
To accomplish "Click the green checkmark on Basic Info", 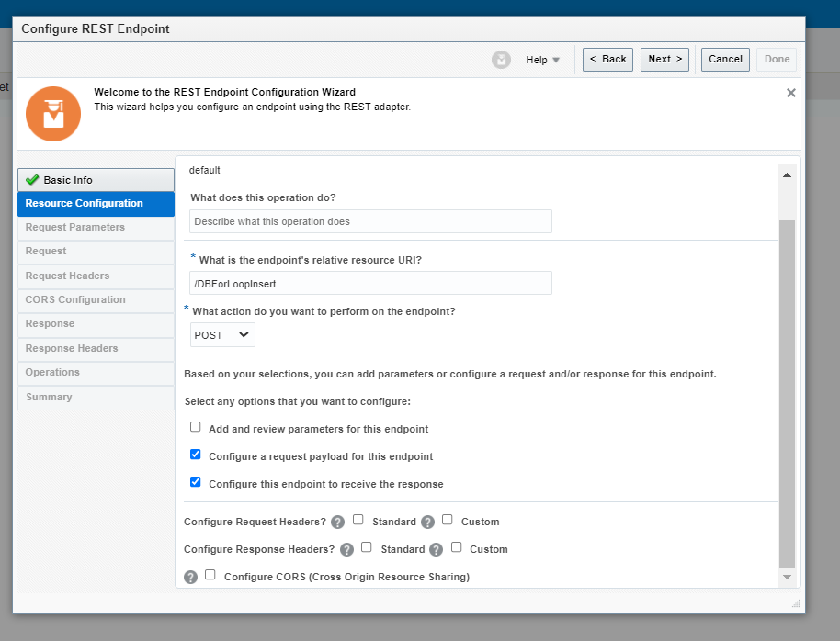I will 34,179.
